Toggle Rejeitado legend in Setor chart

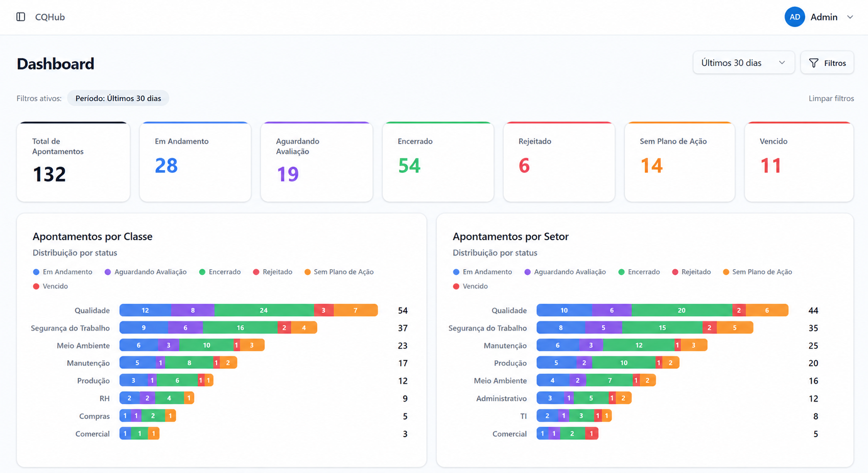click(691, 272)
